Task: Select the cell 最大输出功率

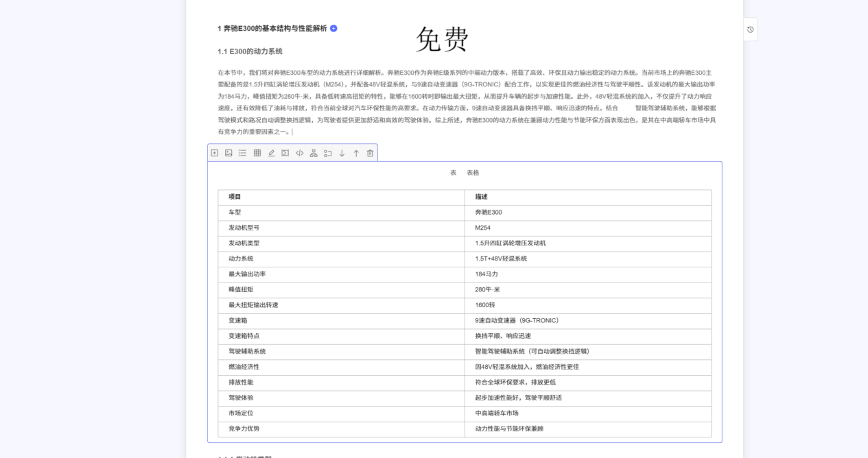Action: (341, 274)
